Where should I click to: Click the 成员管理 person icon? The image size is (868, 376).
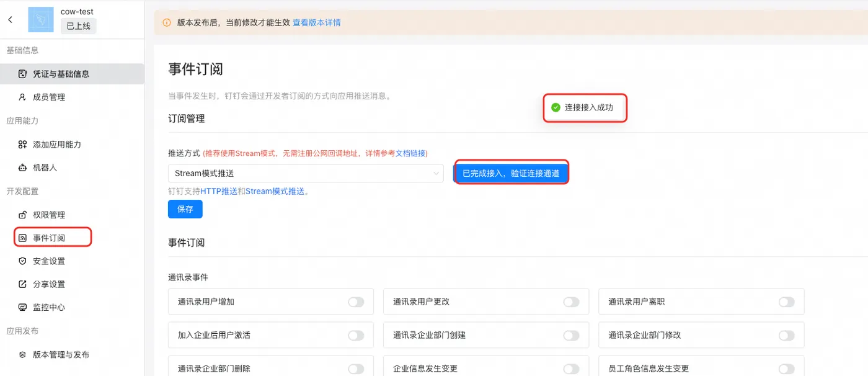pyautogui.click(x=22, y=97)
